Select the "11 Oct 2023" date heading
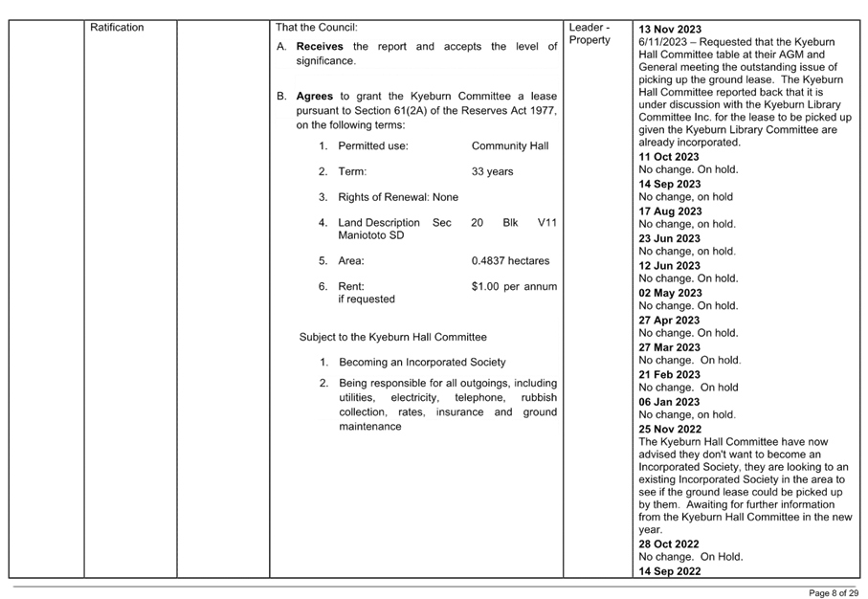Screen dimensions: 868x599 click(668, 157)
